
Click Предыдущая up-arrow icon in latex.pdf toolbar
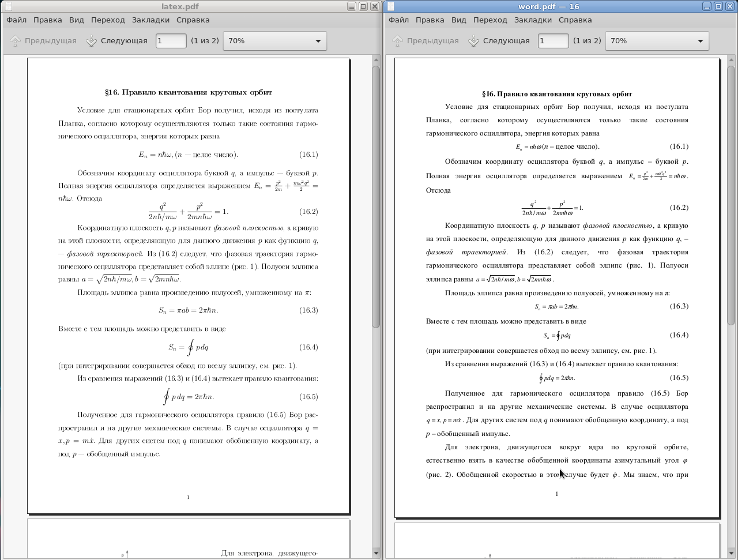(x=16, y=41)
